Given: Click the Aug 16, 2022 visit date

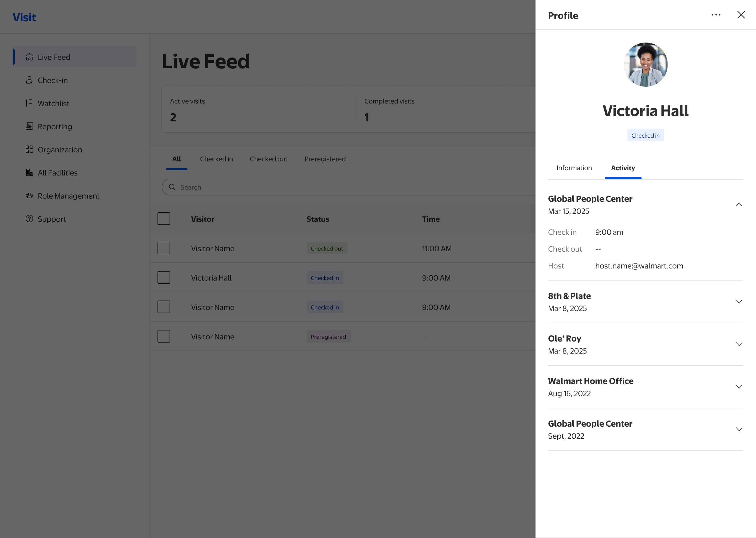Looking at the screenshot, I should click(569, 394).
